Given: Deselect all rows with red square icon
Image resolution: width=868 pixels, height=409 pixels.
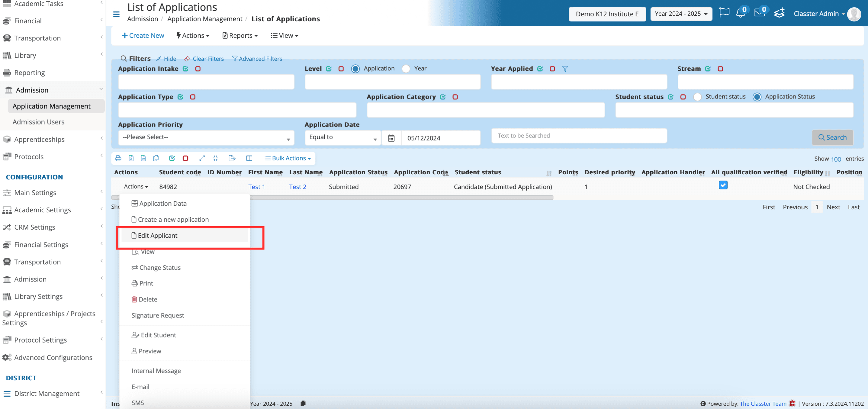Looking at the screenshot, I should click(185, 158).
